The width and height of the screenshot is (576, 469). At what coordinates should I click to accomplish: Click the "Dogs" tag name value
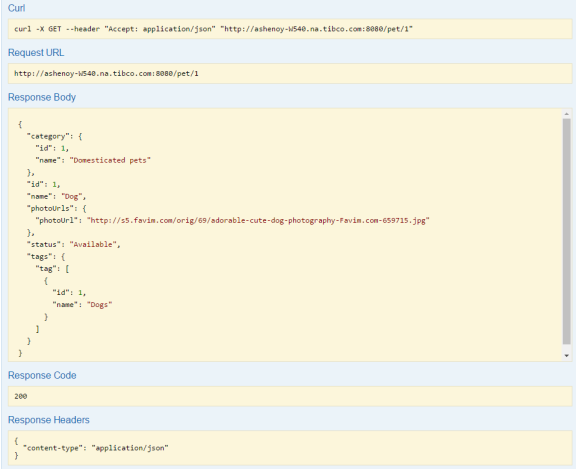click(x=100, y=304)
